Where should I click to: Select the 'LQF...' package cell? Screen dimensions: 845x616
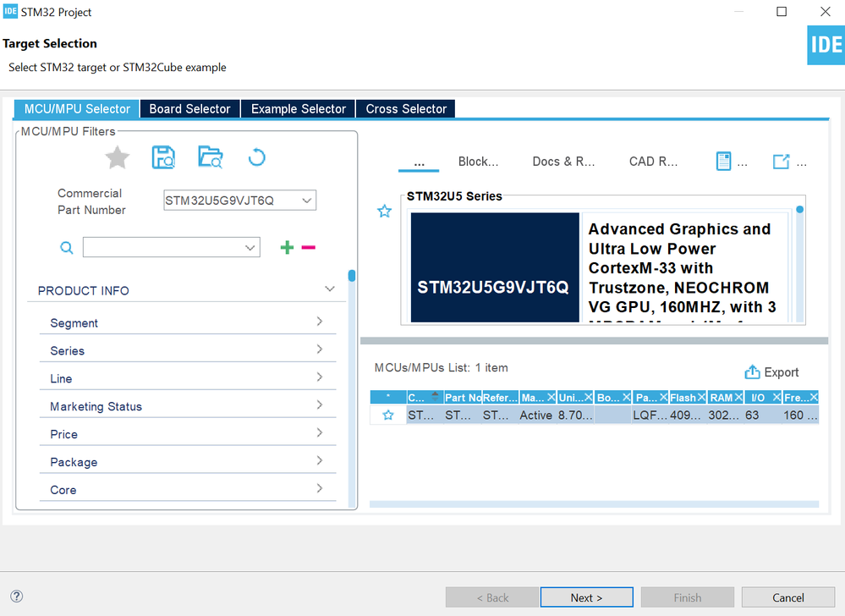click(650, 415)
